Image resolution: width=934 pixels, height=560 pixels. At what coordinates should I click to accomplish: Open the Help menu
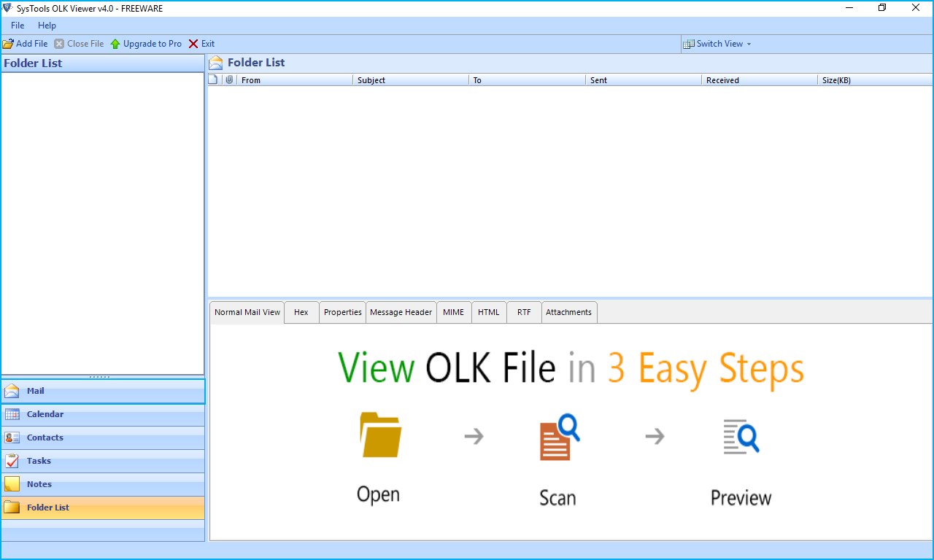coord(47,26)
